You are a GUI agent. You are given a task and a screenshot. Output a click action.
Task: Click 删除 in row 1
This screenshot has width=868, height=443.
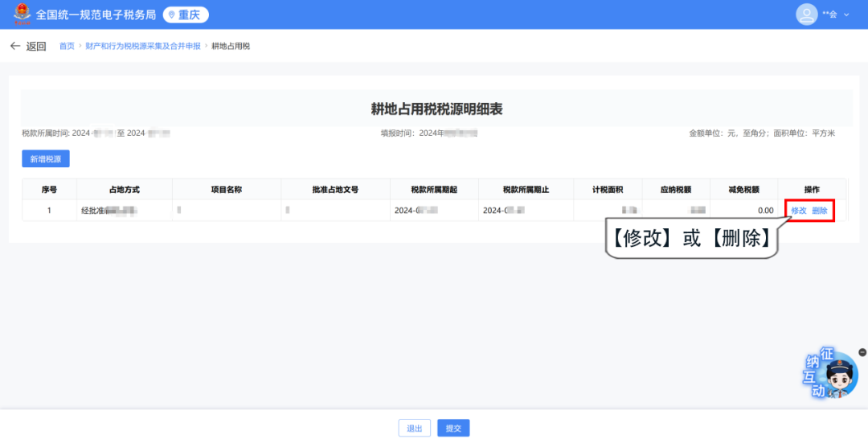[819, 211]
